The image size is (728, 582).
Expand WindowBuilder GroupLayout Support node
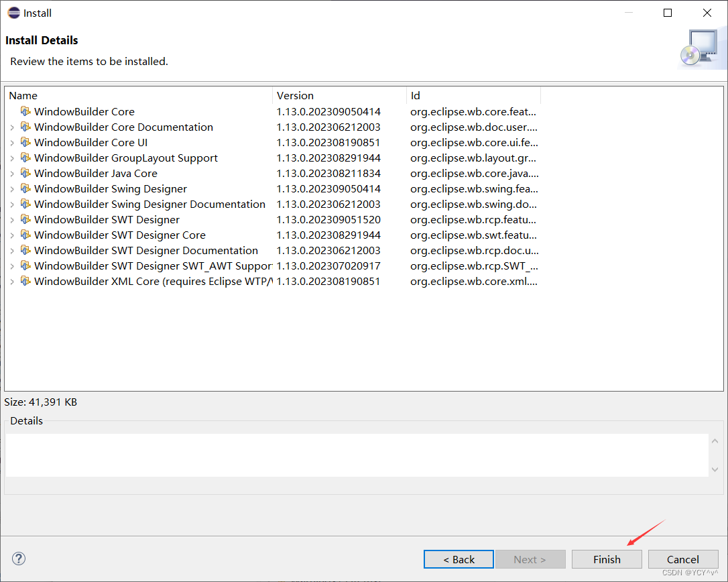12,158
